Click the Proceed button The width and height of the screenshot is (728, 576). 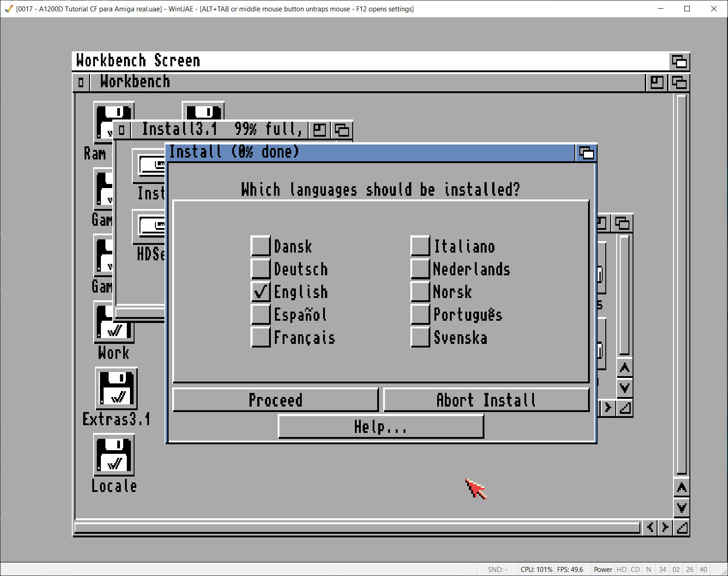(x=275, y=400)
